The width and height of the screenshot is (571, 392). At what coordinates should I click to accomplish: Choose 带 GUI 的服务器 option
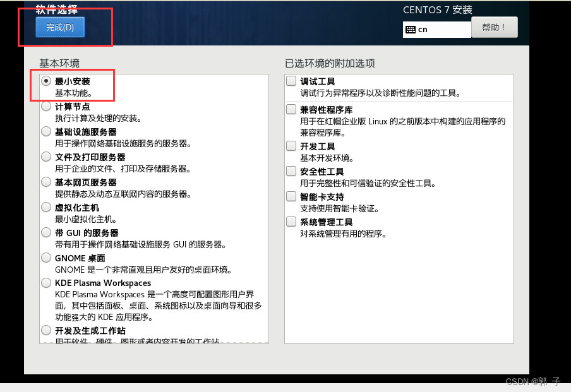pyautogui.click(x=46, y=232)
